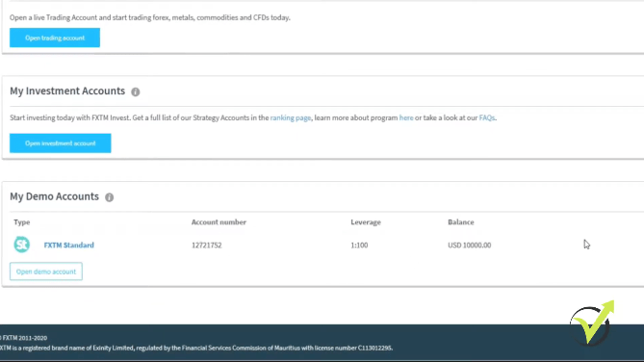Follow the ranking page link
The image size is (644, 362).
[x=291, y=117]
